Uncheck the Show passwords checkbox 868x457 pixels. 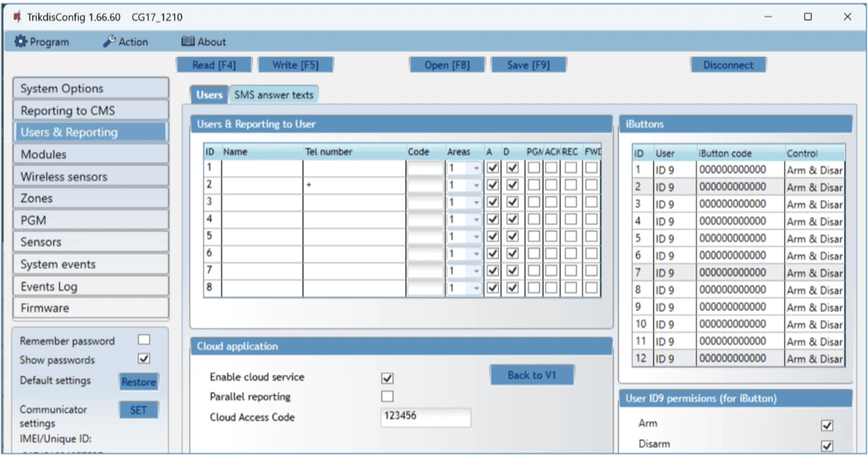click(x=144, y=359)
